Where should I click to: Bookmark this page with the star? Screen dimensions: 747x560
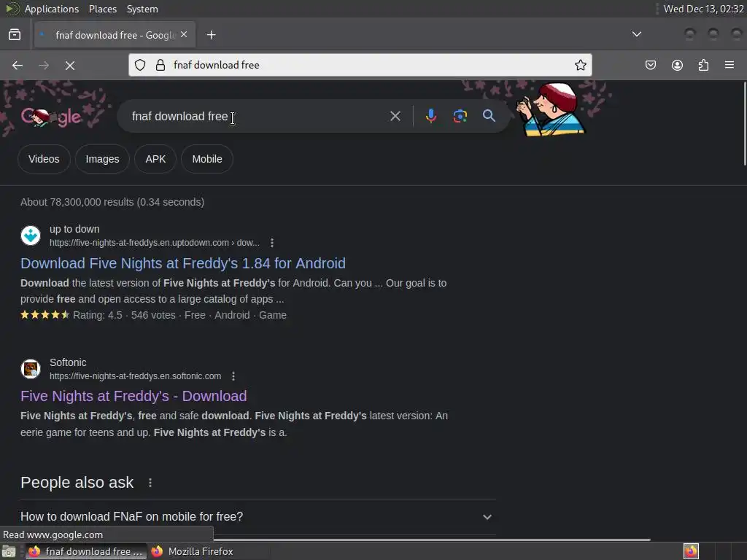click(x=580, y=65)
